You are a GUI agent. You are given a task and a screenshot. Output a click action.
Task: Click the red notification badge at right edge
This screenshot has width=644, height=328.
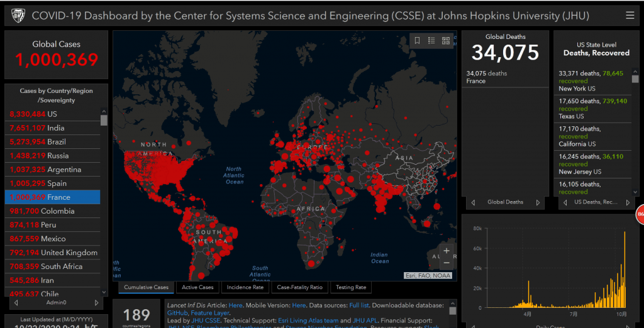point(640,214)
